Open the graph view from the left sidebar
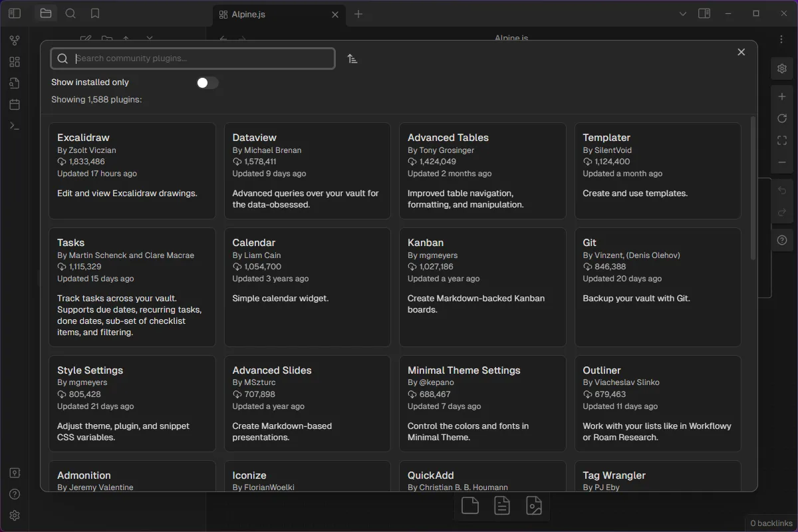The height and width of the screenshot is (532, 798). (x=15, y=40)
